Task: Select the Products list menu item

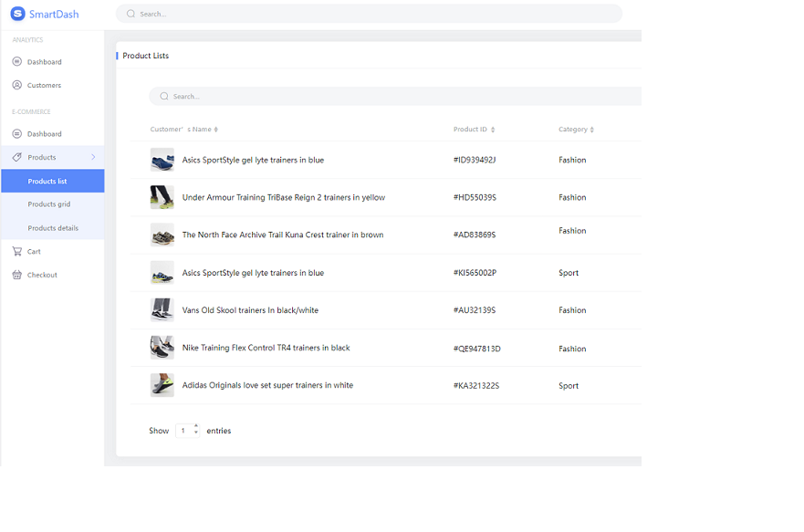Action: (47, 182)
